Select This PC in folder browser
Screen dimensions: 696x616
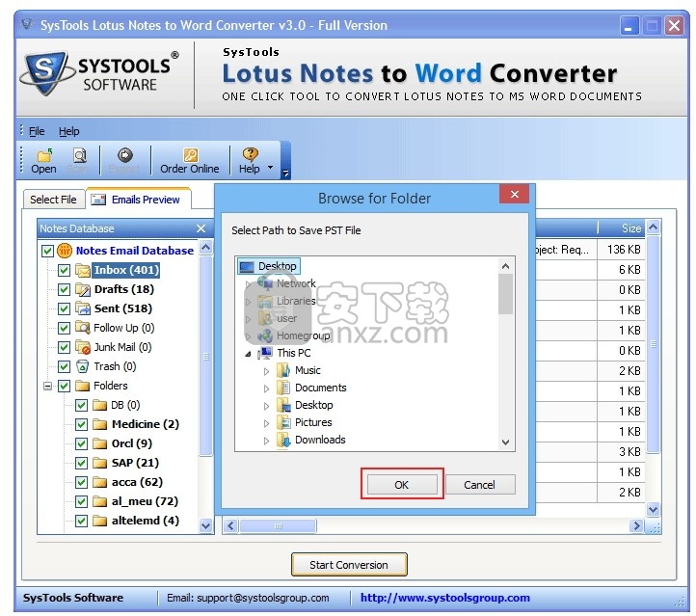point(294,353)
